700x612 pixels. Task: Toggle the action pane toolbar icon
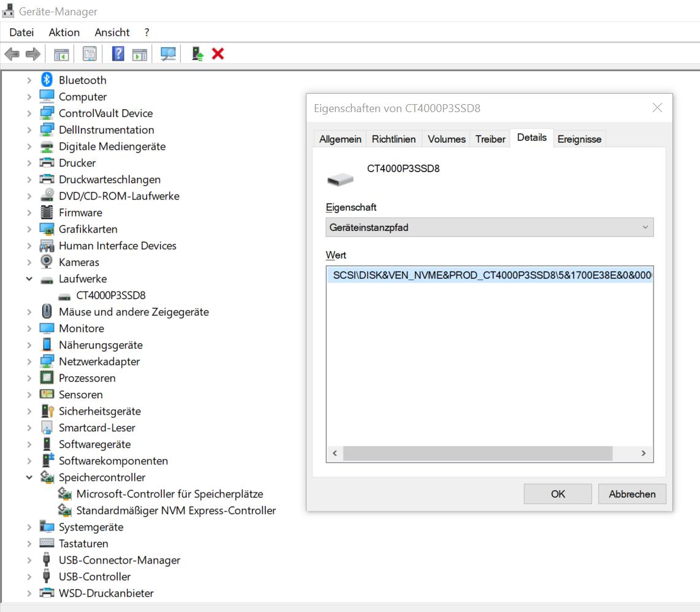[140, 55]
